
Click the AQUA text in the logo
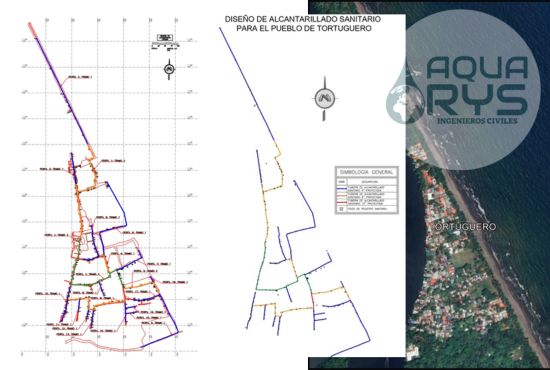477,68
